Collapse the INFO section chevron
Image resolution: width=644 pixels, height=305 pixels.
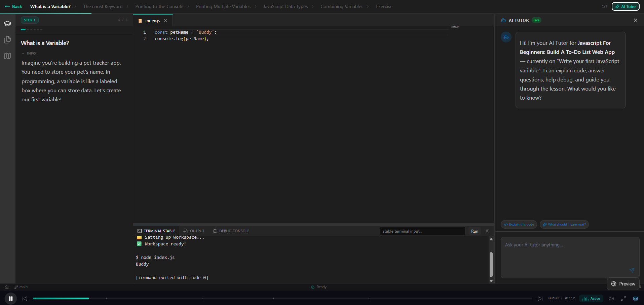coord(23,54)
